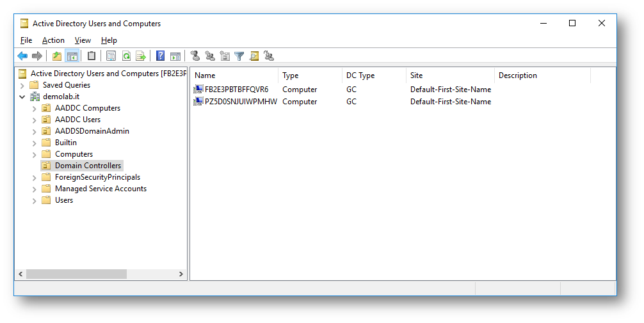
Task: Expand the ForeignSecurityPrincipals node
Action: click(x=35, y=177)
